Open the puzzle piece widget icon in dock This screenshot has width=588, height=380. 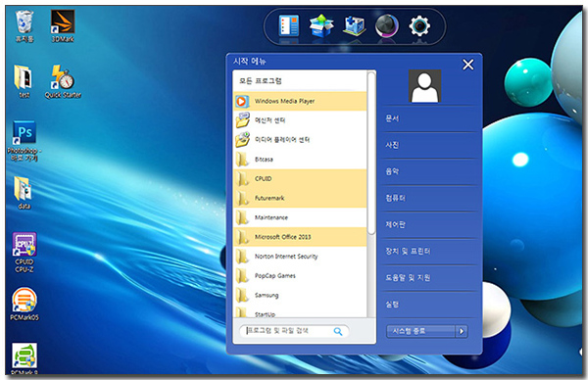[x=355, y=25]
